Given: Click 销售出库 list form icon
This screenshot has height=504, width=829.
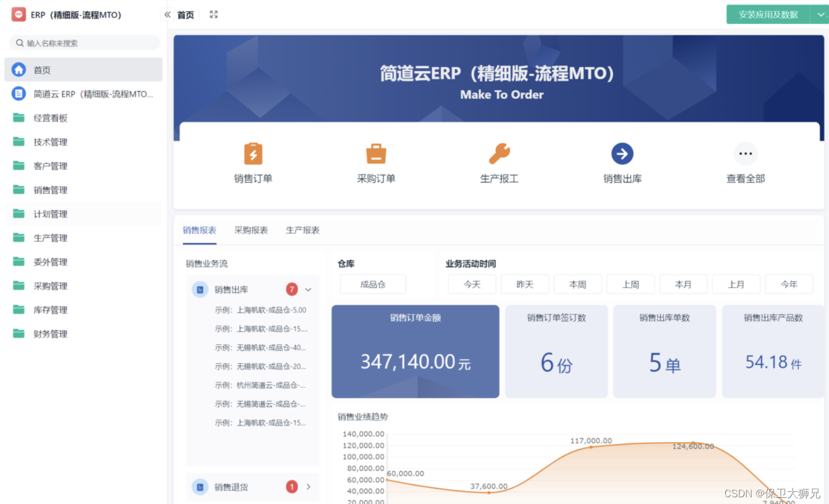Looking at the screenshot, I should [x=200, y=290].
